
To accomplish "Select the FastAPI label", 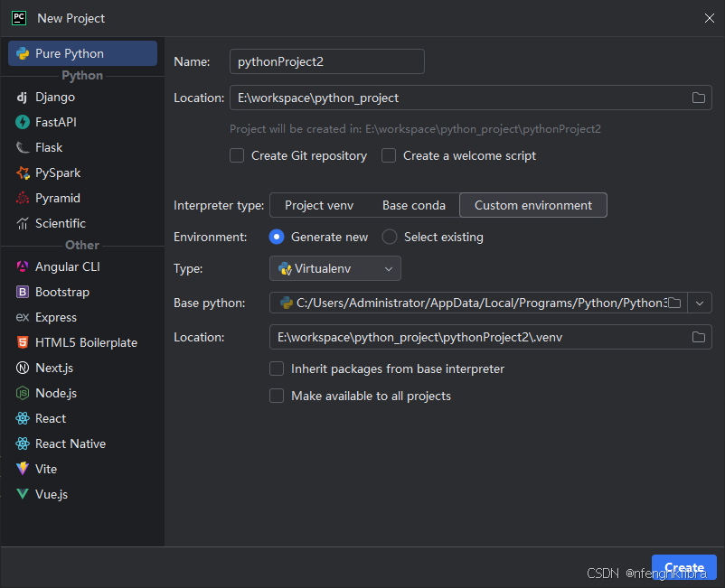I will 56,122.
